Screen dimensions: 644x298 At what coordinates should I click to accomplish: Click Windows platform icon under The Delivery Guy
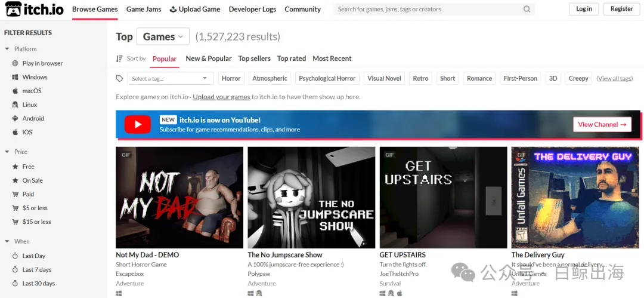coord(514,293)
